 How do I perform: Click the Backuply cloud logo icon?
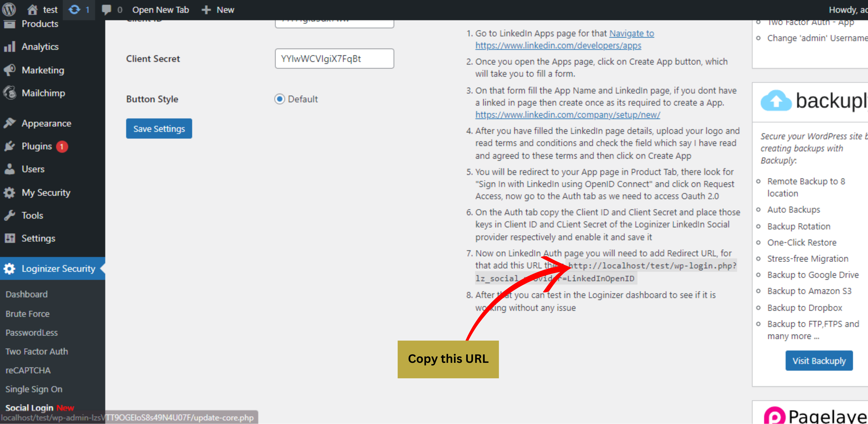tap(776, 100)
